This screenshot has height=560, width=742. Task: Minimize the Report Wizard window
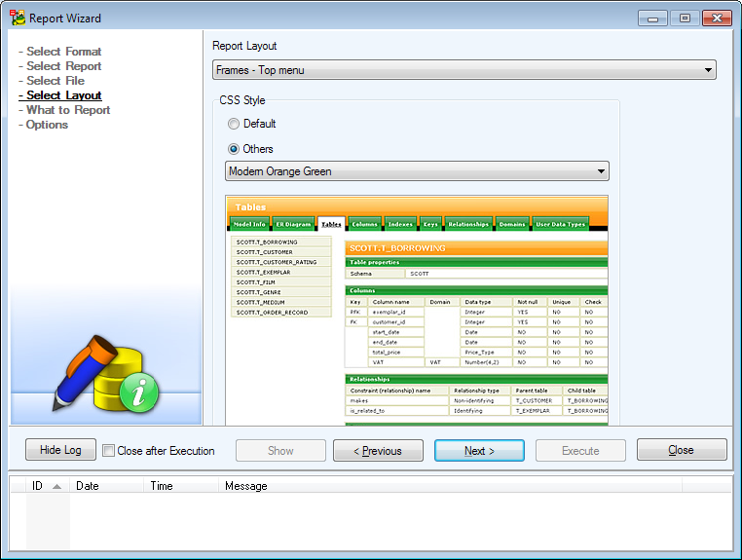click(652, 19)
